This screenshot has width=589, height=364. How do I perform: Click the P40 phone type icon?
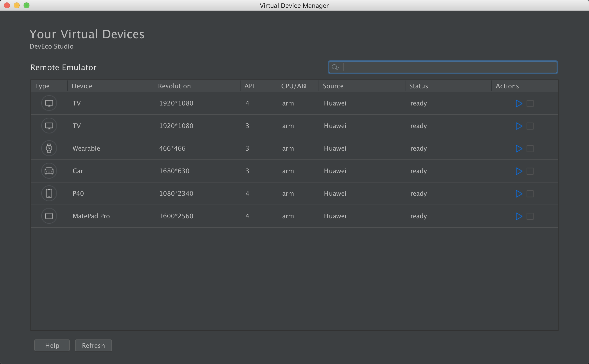coord(49,193)
